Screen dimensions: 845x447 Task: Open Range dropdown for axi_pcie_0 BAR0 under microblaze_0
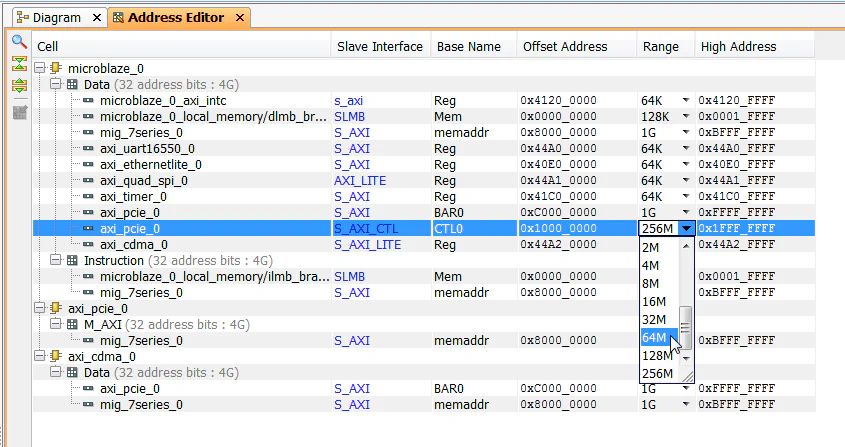click(685, 212)
